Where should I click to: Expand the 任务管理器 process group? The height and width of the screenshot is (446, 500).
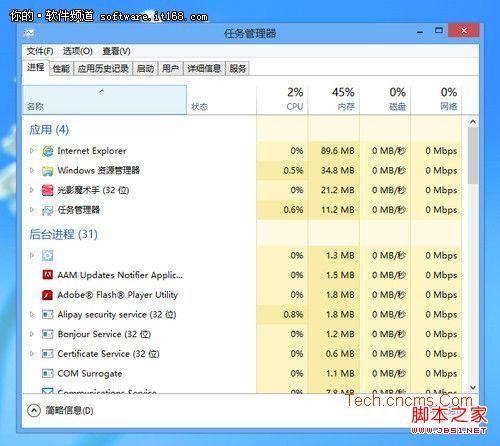(32, 210)
